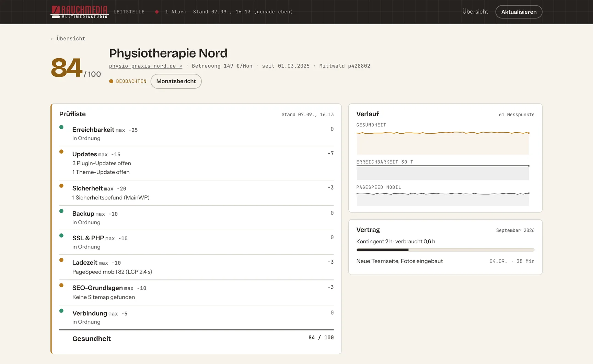
Task: Click 'Stand 07.09., 16:13' in the Prüfliste header
Action: [307, 114]
